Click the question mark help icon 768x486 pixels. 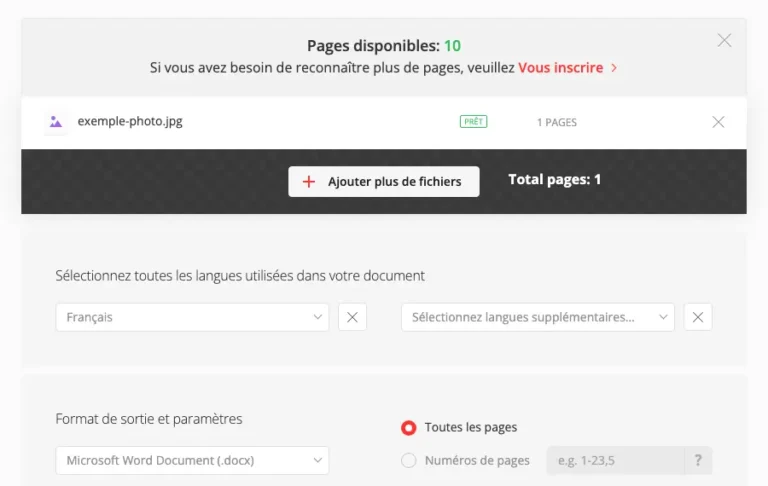[698, 461]
